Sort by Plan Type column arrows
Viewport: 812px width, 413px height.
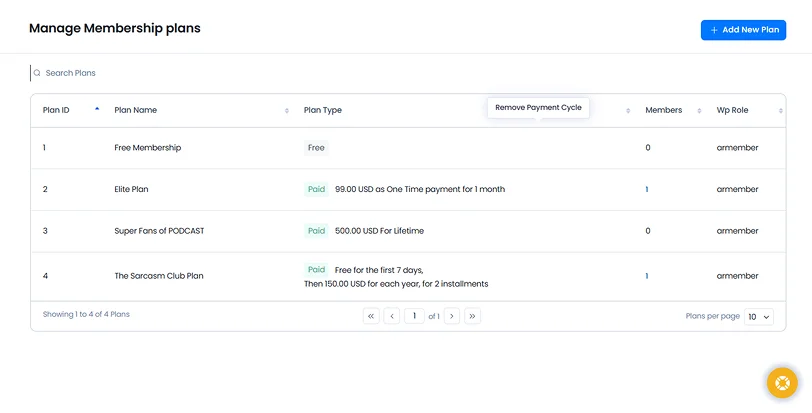628,110
